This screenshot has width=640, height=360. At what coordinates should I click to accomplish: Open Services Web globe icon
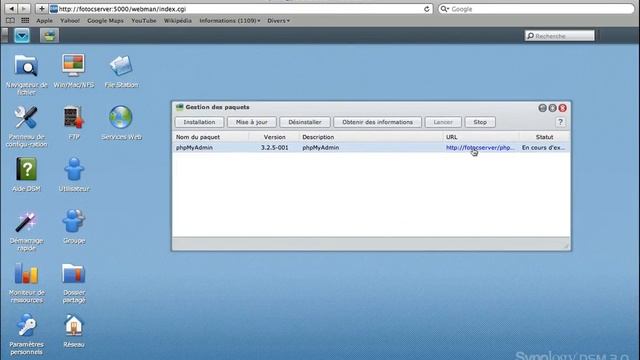(x=121, y=118)
